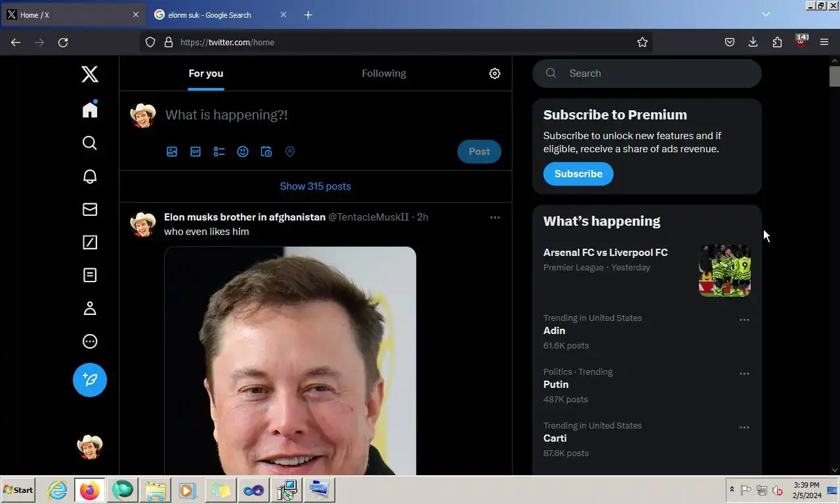
Task: Open a new browser tab
Action: point(308,14)
